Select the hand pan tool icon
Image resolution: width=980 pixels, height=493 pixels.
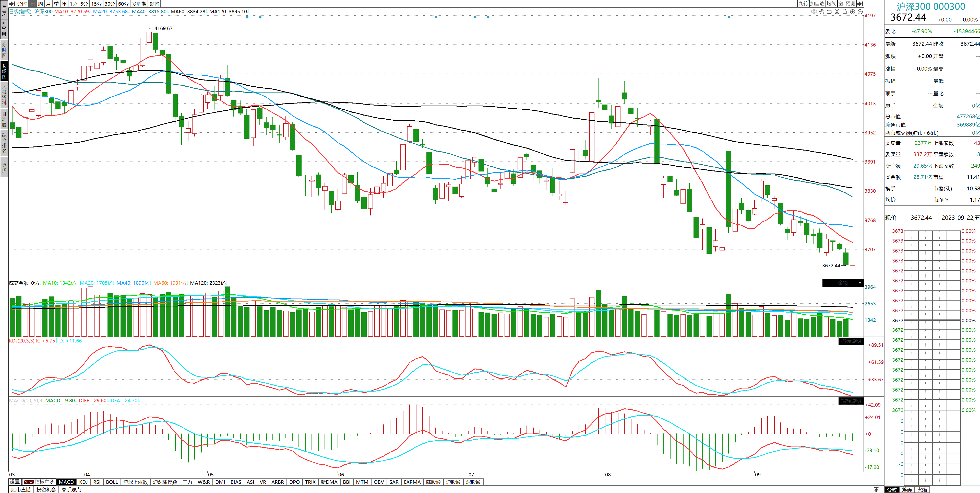(822, 12)
